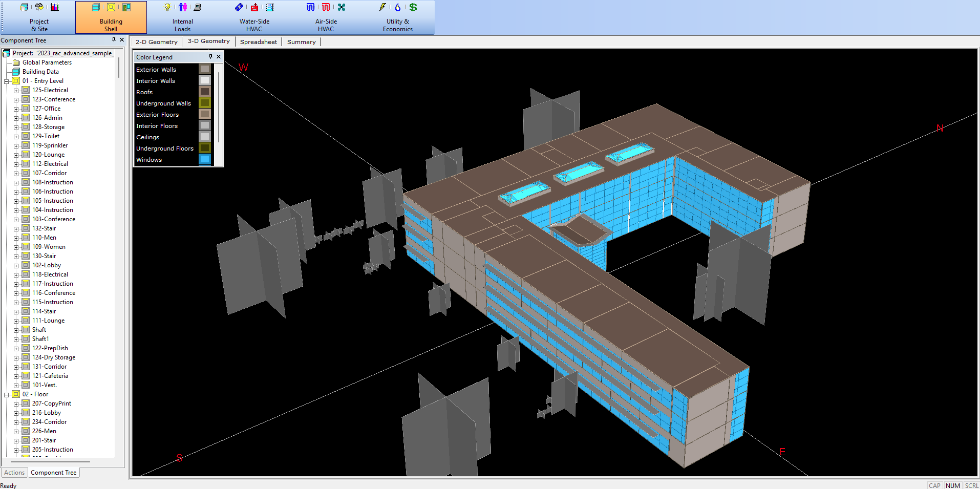Select Global Parameters in the tree
The height and width of the screenshot is (489, 980).
[x=47, y=62]
